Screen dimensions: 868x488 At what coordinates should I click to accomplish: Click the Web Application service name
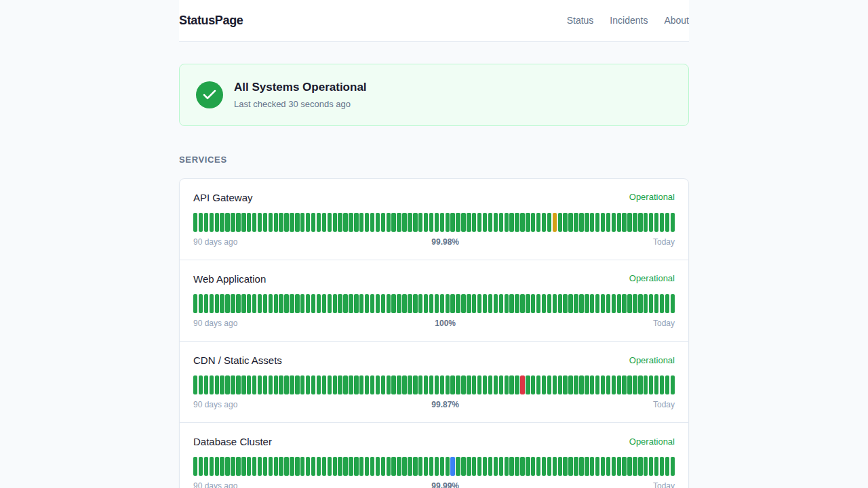tap(229, 279)
